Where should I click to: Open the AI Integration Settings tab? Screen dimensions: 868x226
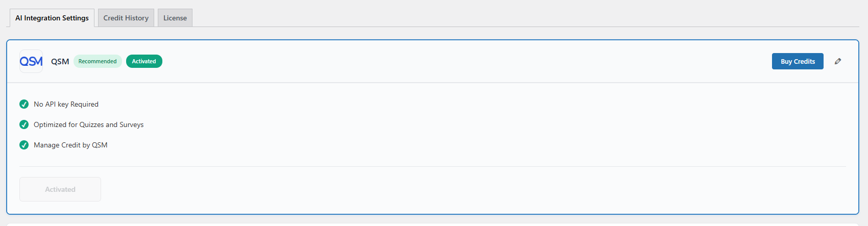[52, 18]
